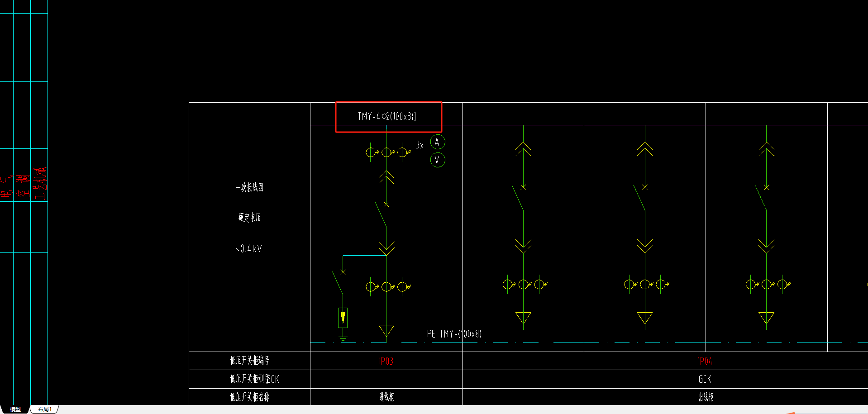Select the ammeter symbol labeled A

pyautogui.click(x=437, y=142)
